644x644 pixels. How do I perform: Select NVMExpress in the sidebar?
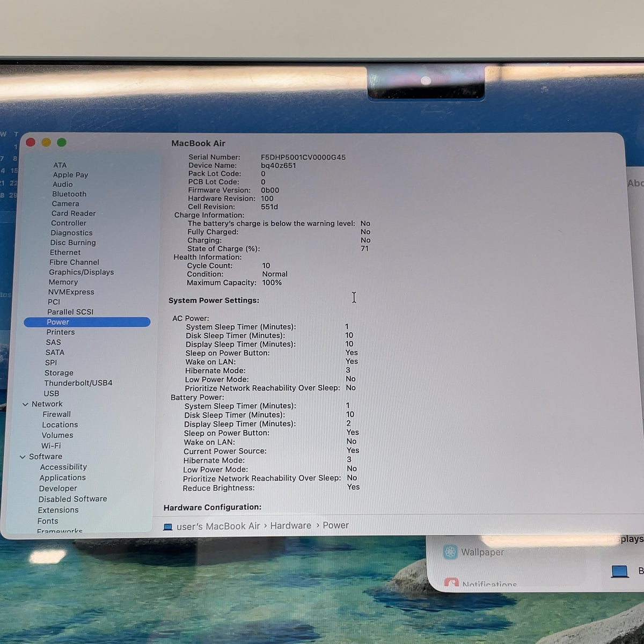(71, 292)
